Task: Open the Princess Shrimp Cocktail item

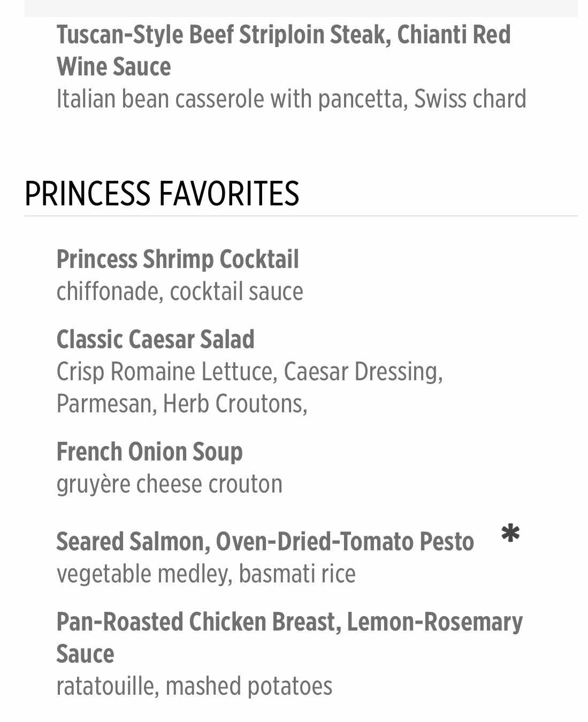Action: click(178, 259)
